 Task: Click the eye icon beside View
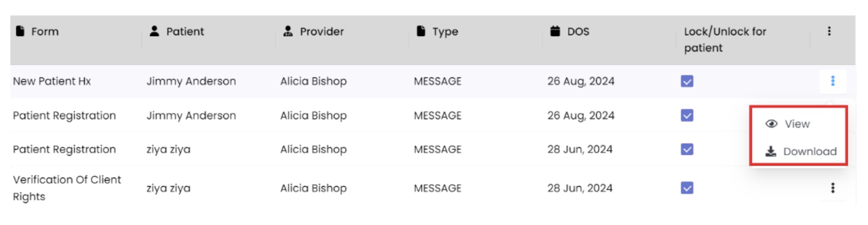coord(771,124)
